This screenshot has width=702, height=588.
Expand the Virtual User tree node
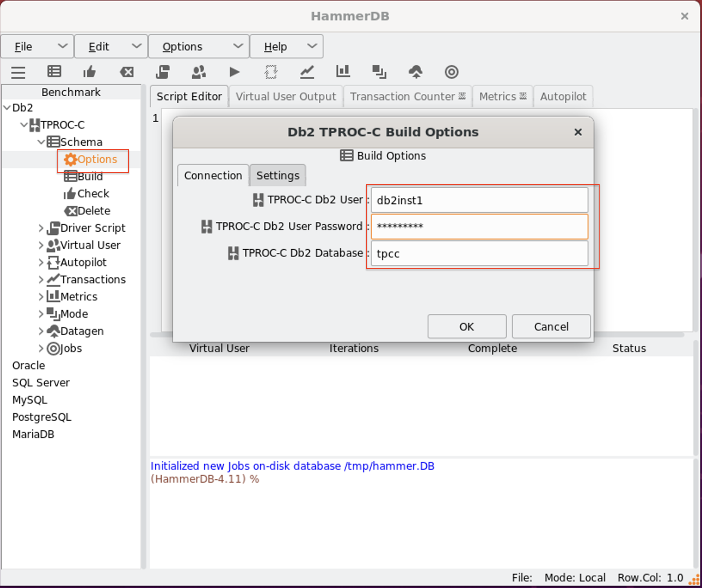pos(41,245)
